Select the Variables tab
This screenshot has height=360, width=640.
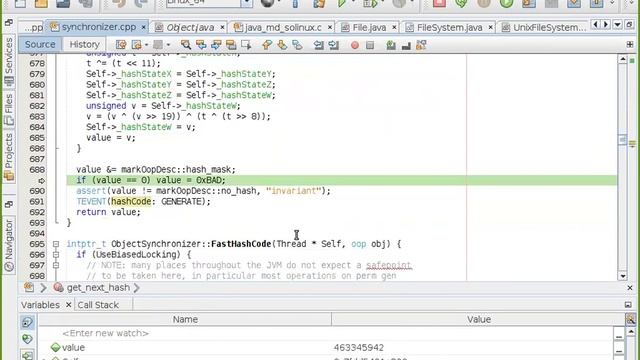click(x=40, y=305)
